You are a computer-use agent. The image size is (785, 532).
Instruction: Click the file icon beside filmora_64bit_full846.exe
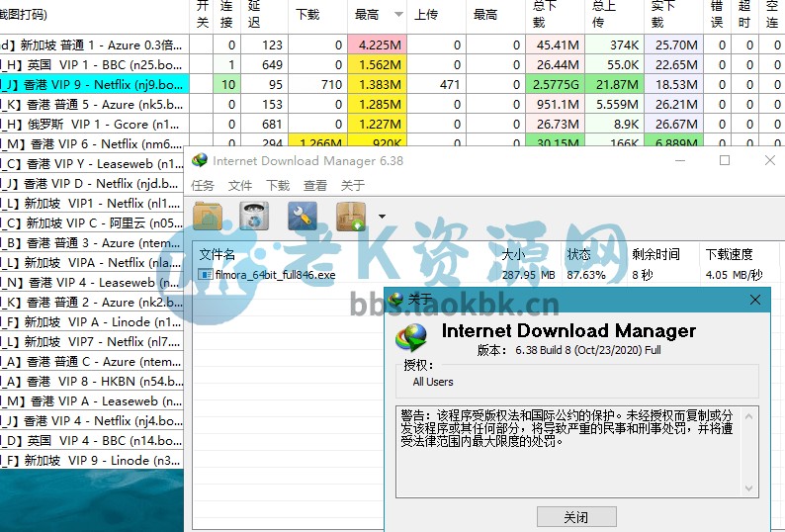(x=206, y=275)
